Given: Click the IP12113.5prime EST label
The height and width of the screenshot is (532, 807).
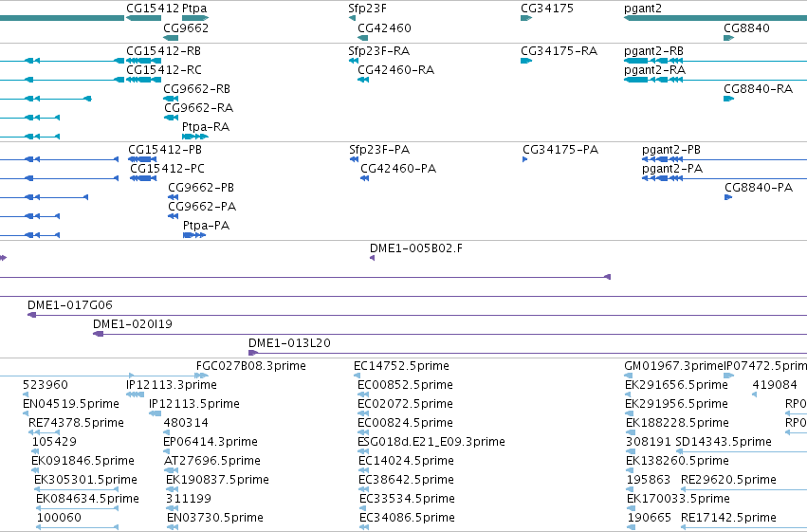Looking at the screenshot, I should [x=194, y=404].
